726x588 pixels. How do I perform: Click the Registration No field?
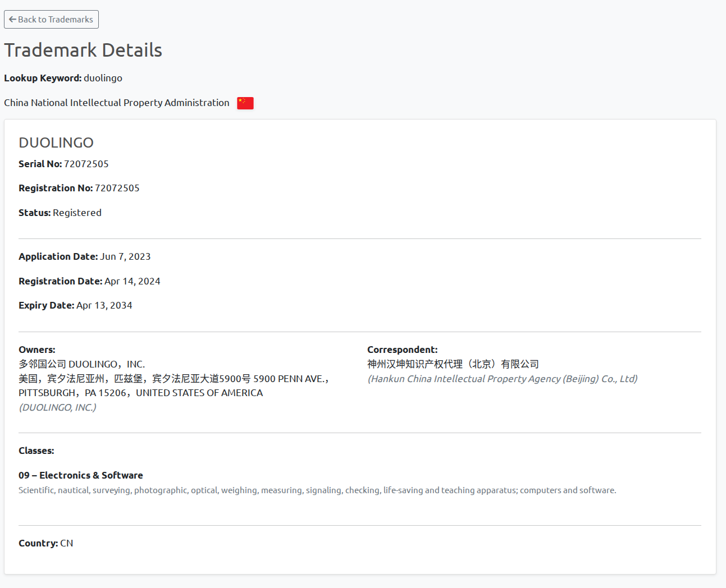point(55,188)
